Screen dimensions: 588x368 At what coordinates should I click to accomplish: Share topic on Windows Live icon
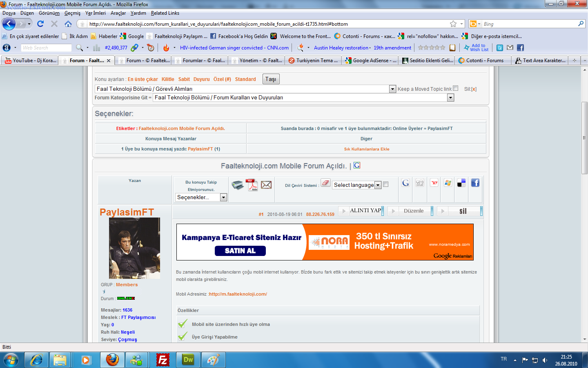pos(448,183)
